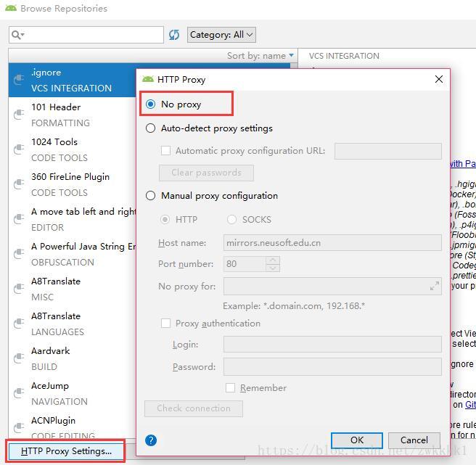Click the ACNPlugin plugin icon
Viewport: 476px width, 465px height.
(19, 428)
